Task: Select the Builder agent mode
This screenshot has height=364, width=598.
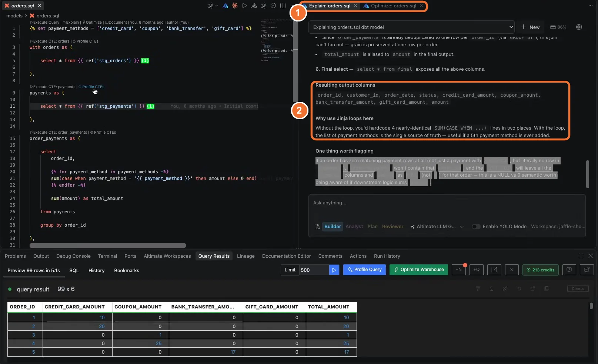Action: click(x=333, y=226)
